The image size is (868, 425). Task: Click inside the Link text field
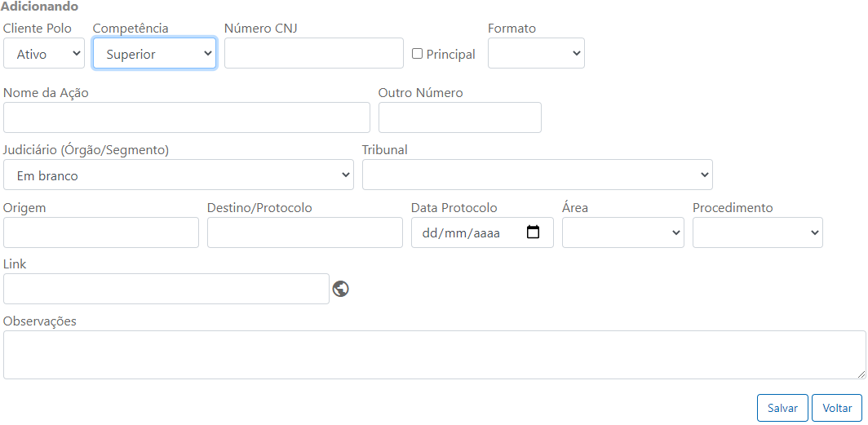[x=166, y=289]
